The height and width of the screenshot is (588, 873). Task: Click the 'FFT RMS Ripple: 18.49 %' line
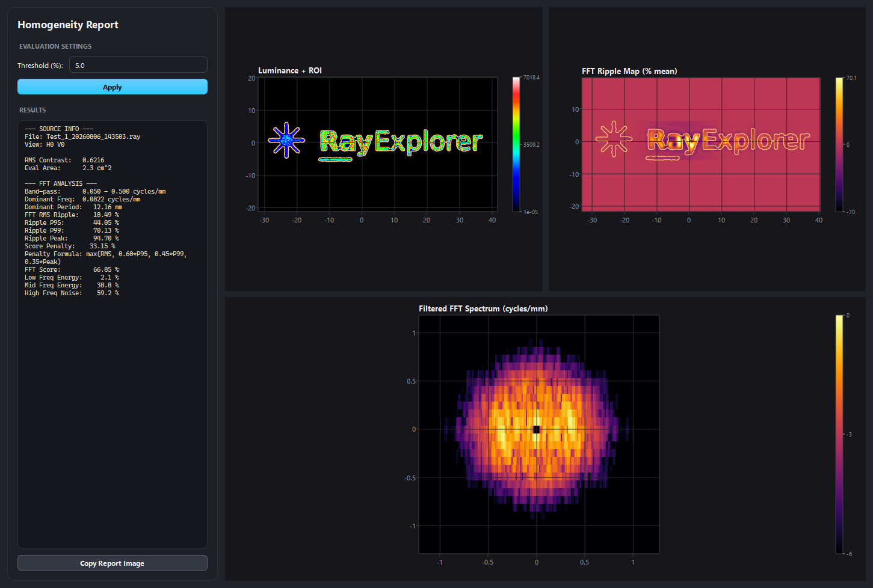click(72, 215)
